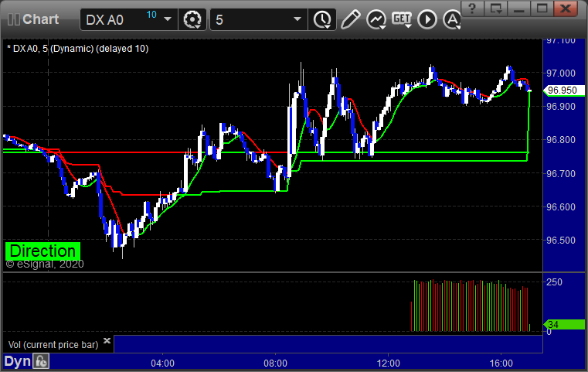Open the help question mark button
588x372 pixels.
(472, 9)
